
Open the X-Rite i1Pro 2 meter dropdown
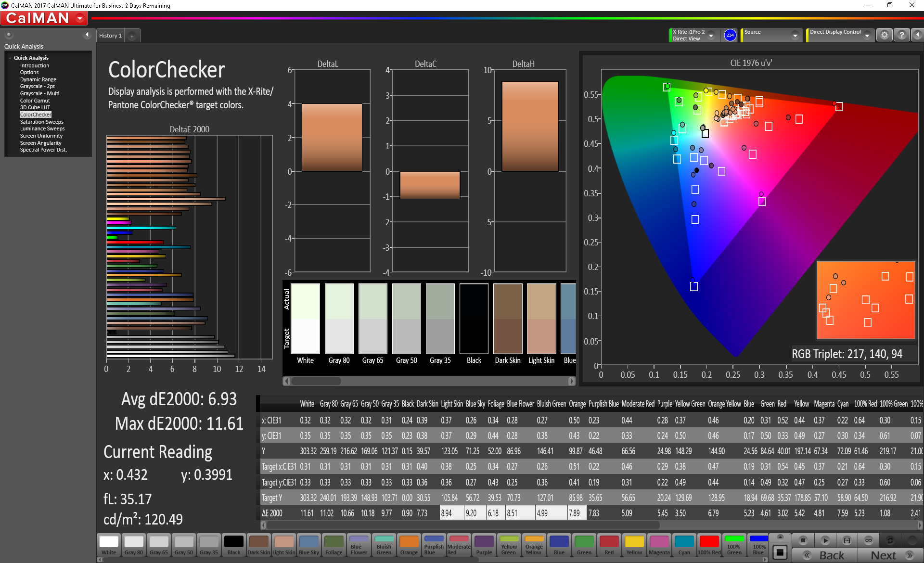coord(711,35)
